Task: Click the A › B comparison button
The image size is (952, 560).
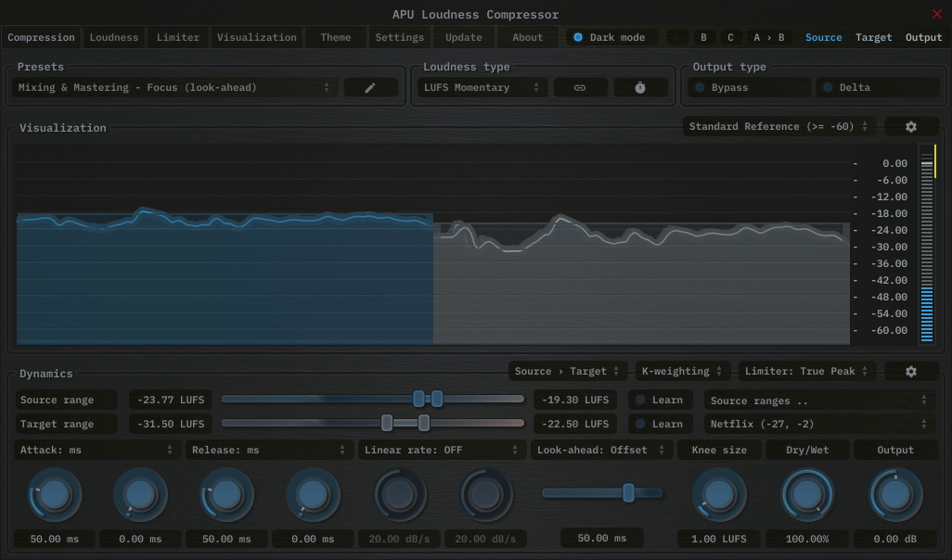Action: click(767, 37)
